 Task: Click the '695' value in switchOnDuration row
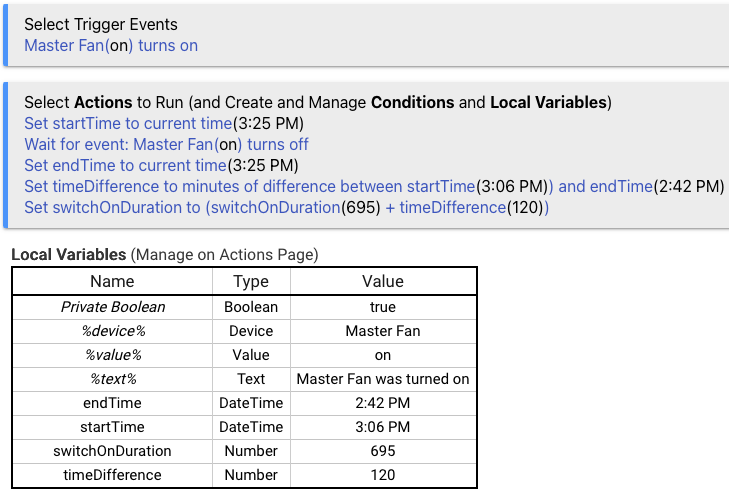coord(383,451)
